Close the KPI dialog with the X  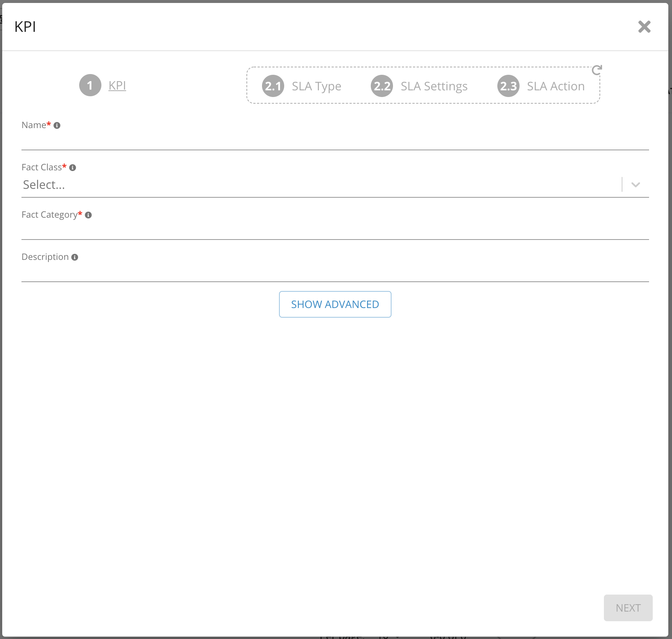pyautogui.click(x=644, y=27)
